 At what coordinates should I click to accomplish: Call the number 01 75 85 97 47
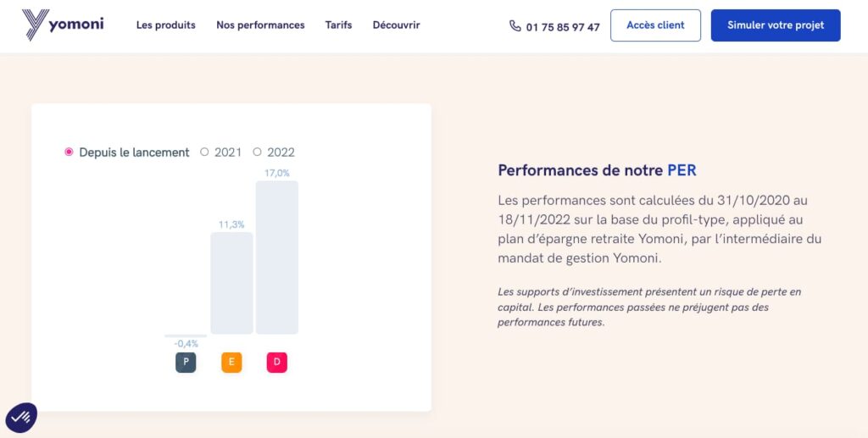click(563, 27)
